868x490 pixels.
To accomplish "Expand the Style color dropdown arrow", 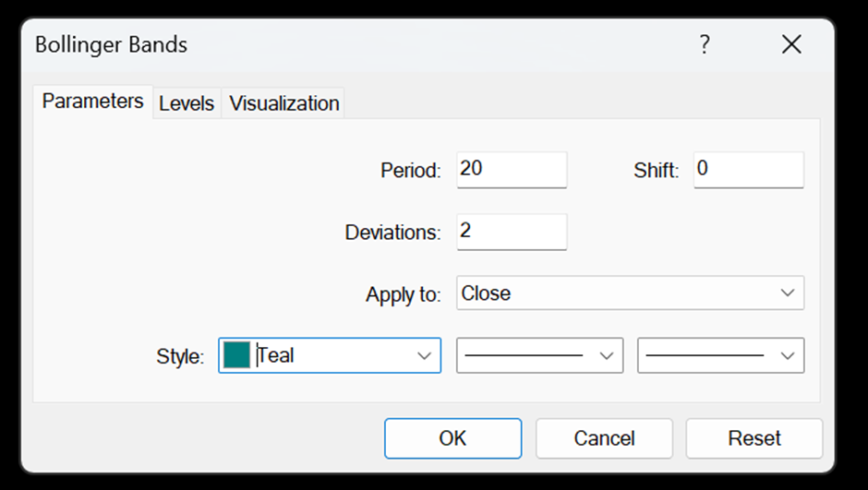I will pos(425,355).
